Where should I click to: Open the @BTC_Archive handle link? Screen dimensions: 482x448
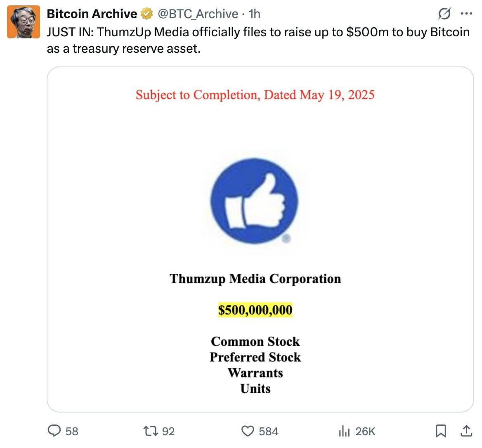198,14
